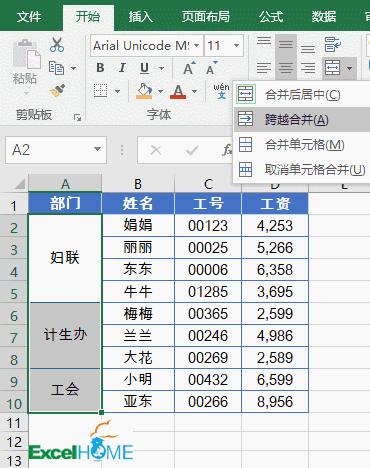Click the wrap text icon
370x468 pixels.
pyautogui.click(x=333, y=45)
